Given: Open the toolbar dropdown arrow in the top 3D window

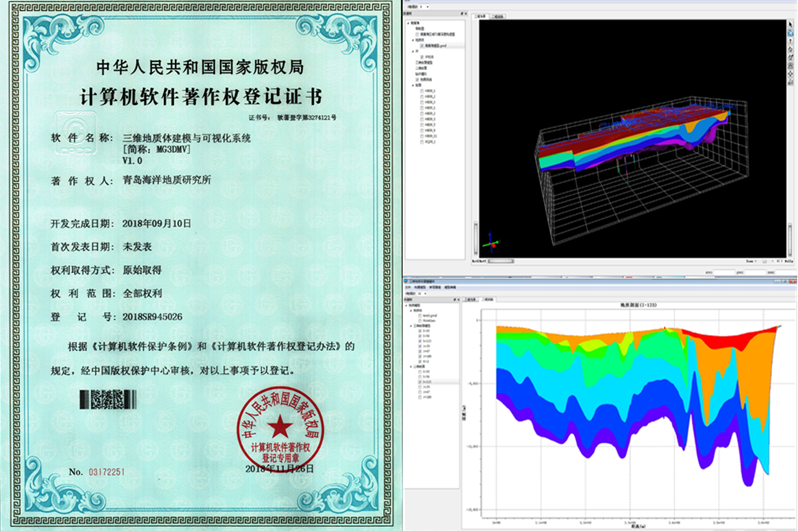Looking at the screenshot, I should (428, 7).
